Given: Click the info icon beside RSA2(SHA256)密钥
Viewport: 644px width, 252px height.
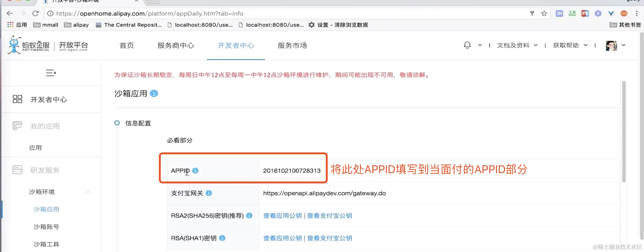Looking at the screenshot, I should point(249,216).
